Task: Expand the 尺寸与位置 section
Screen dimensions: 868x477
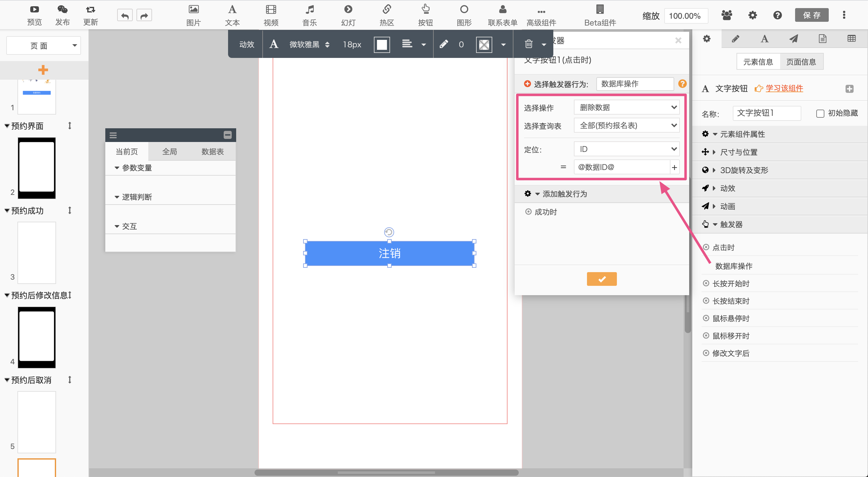Action: 738,152
